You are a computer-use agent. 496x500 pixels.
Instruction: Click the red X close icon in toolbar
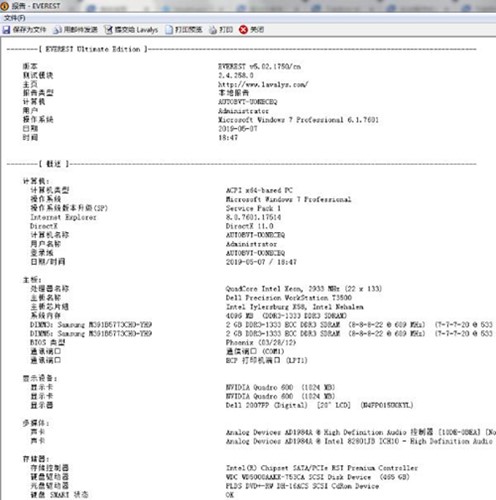tap(243, 30)
